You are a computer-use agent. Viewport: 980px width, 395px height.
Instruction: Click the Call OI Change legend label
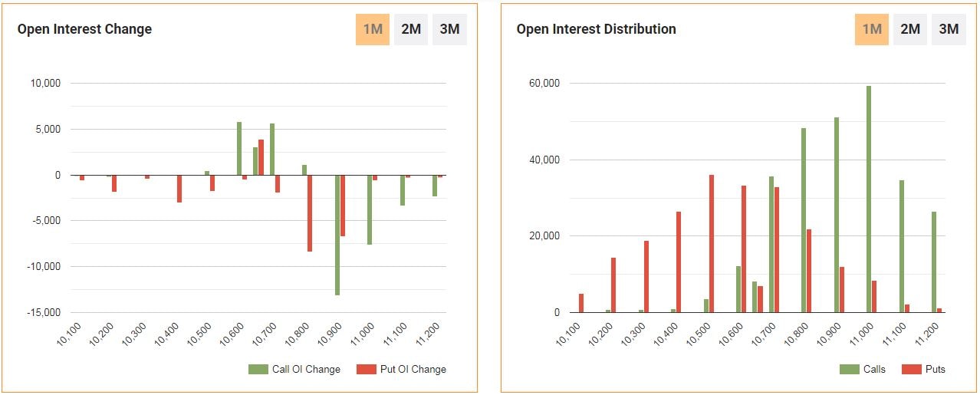coord(306,370)
